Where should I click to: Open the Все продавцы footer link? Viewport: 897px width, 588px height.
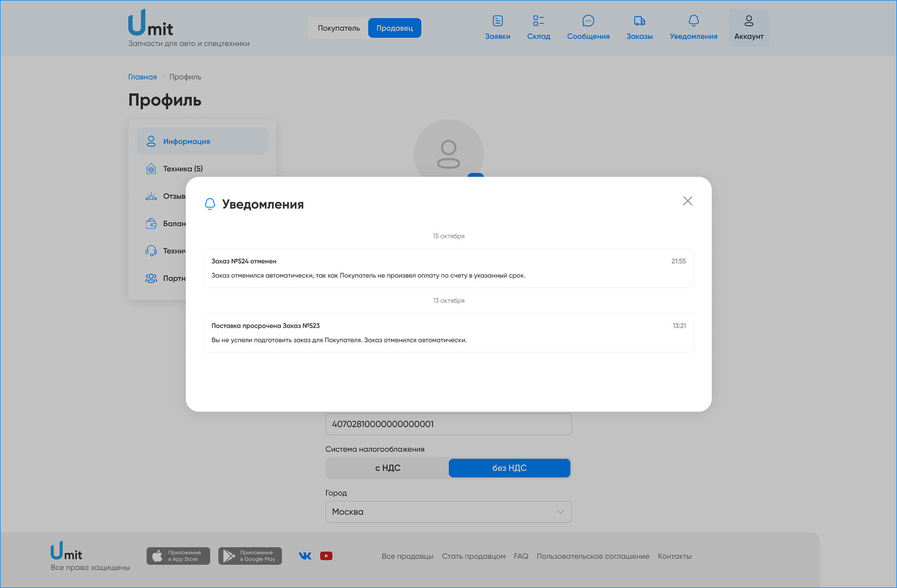407,556
